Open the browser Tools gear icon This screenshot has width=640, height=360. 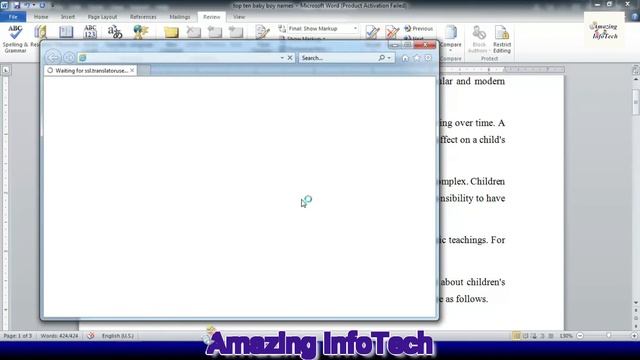click(428, 58)
